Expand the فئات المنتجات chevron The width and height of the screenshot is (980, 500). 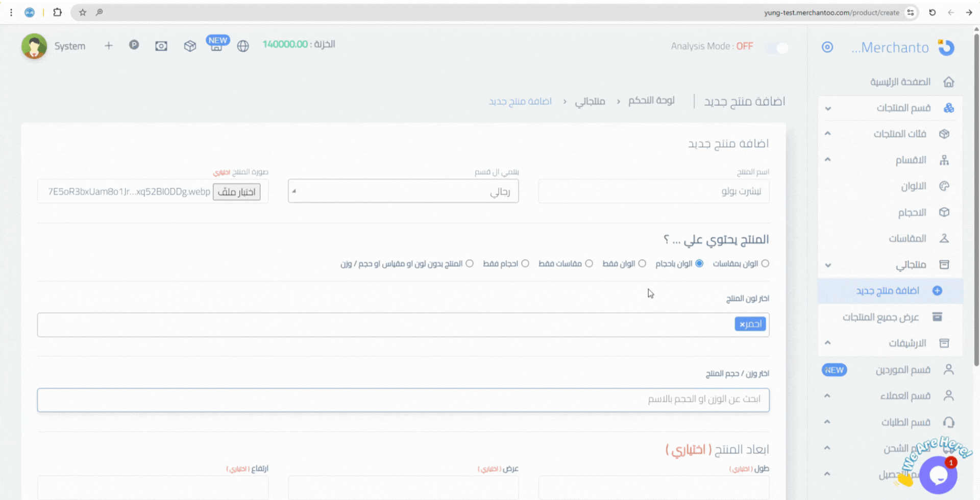click(828, 134)
